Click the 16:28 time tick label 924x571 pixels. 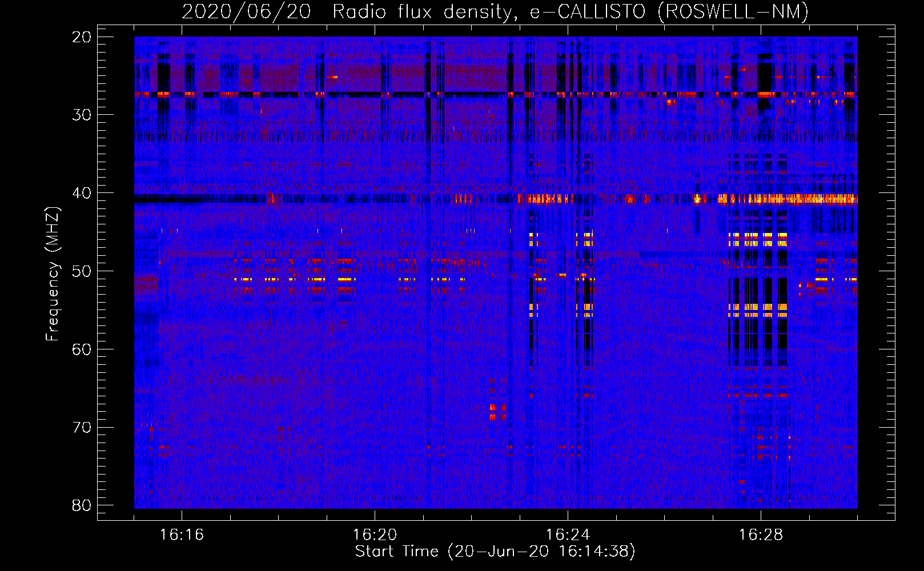(761, 535)
